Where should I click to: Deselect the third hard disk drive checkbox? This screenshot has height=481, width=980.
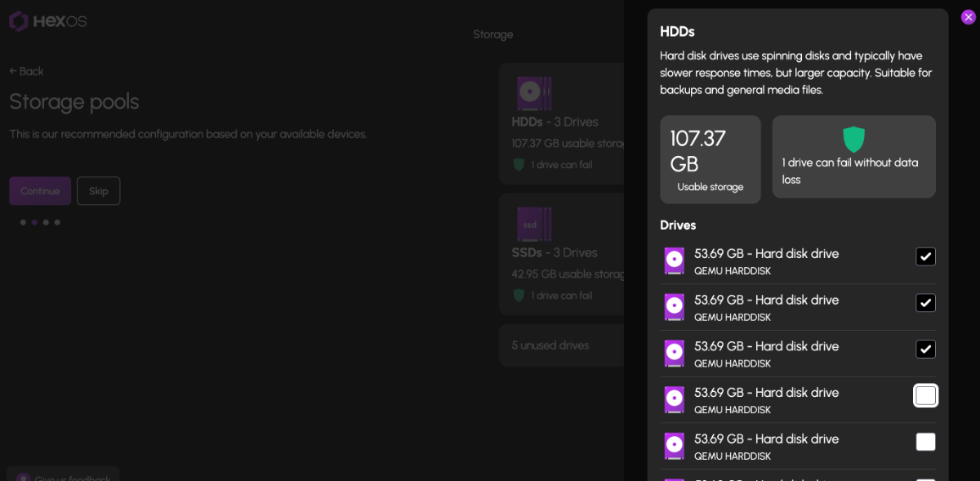click(x=925, y=350)
